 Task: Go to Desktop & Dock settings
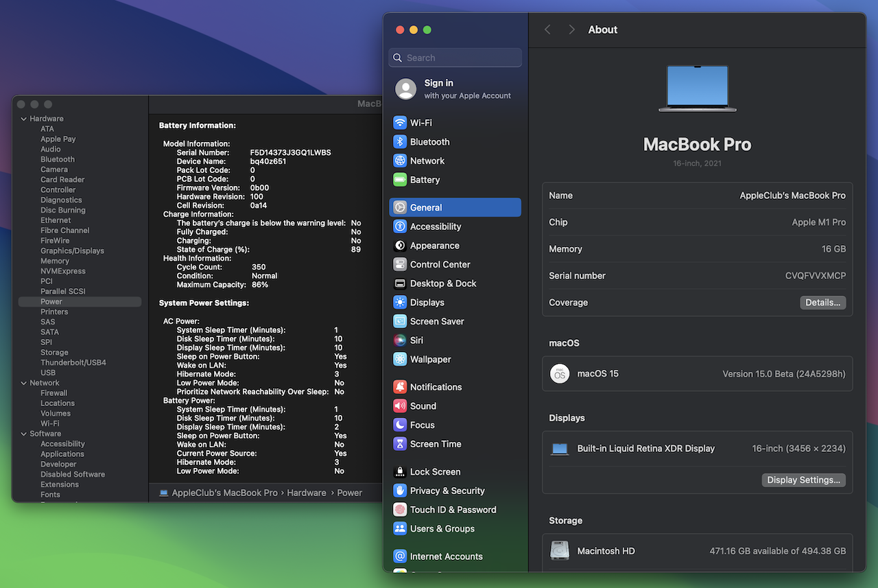(x=455, y=283)
